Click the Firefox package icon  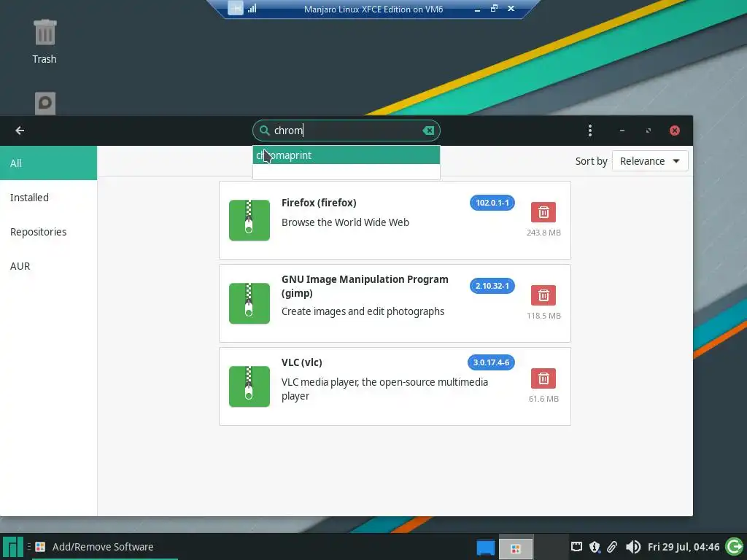click(x=249, y=220)
